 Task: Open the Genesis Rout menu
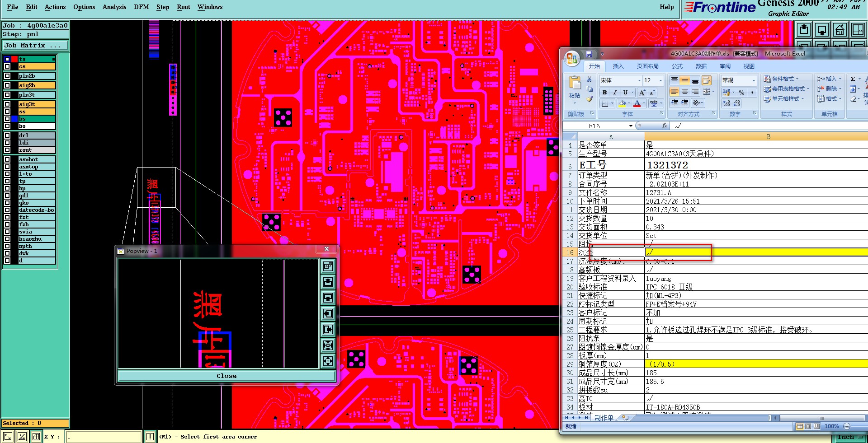point(184,7)
